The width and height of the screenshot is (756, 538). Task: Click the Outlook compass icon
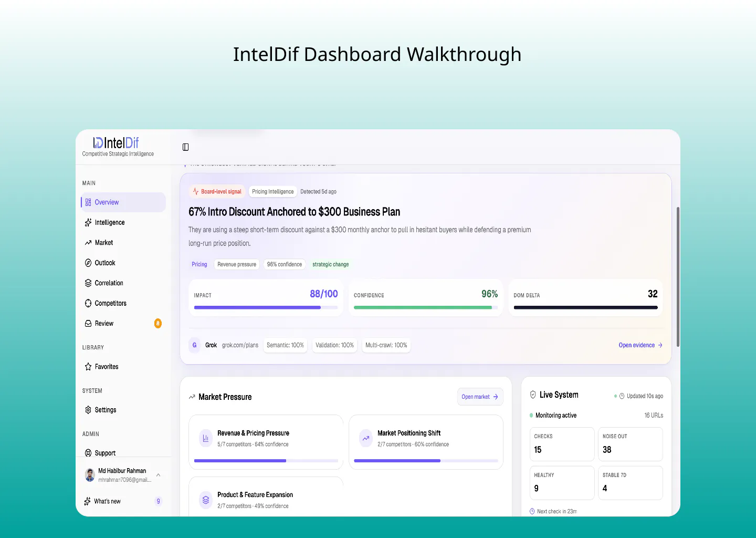point(88,263)
